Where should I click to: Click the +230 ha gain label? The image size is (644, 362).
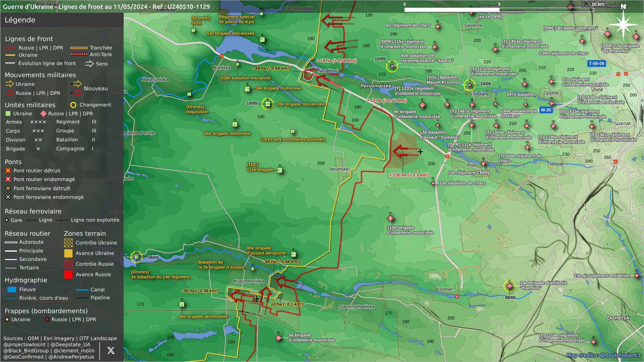tap(409, 175)
